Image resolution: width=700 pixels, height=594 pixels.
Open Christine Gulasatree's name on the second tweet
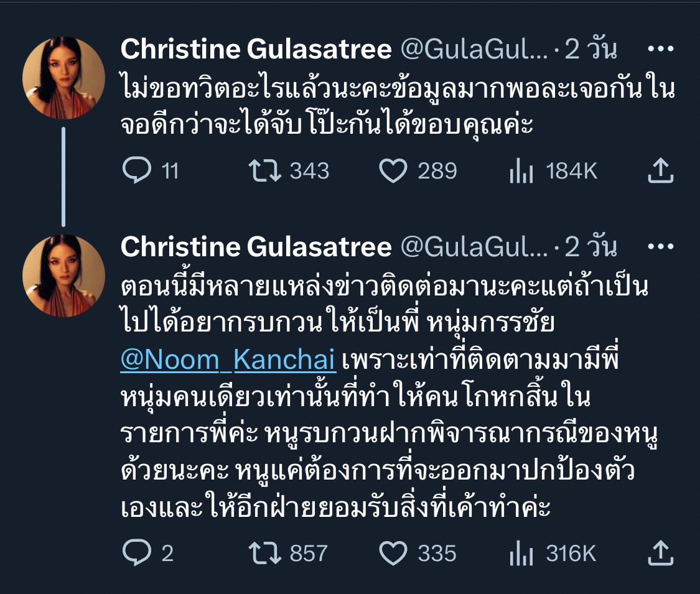[256, 247]
